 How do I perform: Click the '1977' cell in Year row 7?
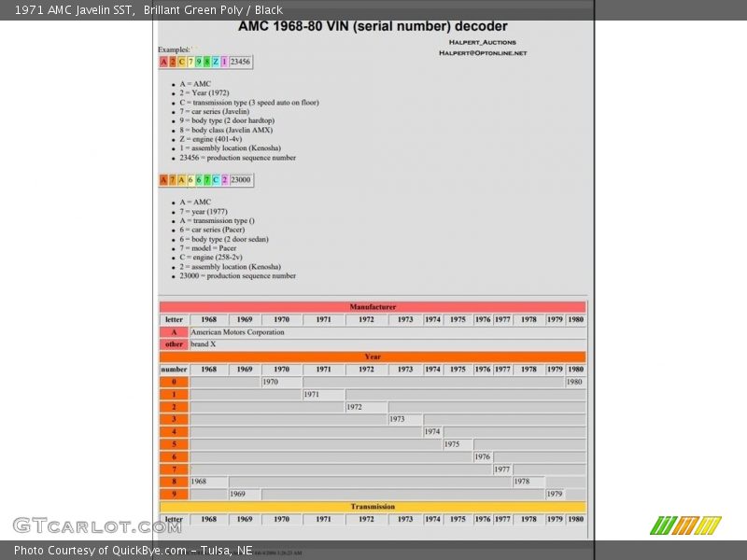coord(502,469)
